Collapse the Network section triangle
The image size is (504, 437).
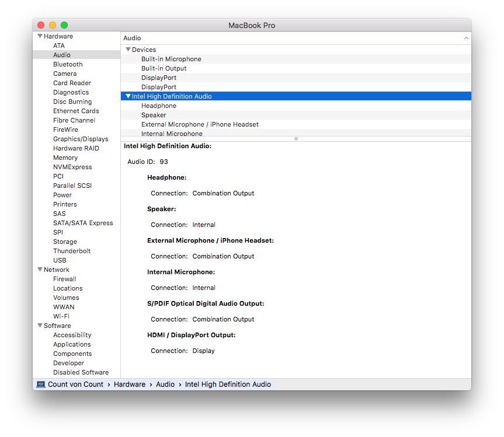(40, 270)
